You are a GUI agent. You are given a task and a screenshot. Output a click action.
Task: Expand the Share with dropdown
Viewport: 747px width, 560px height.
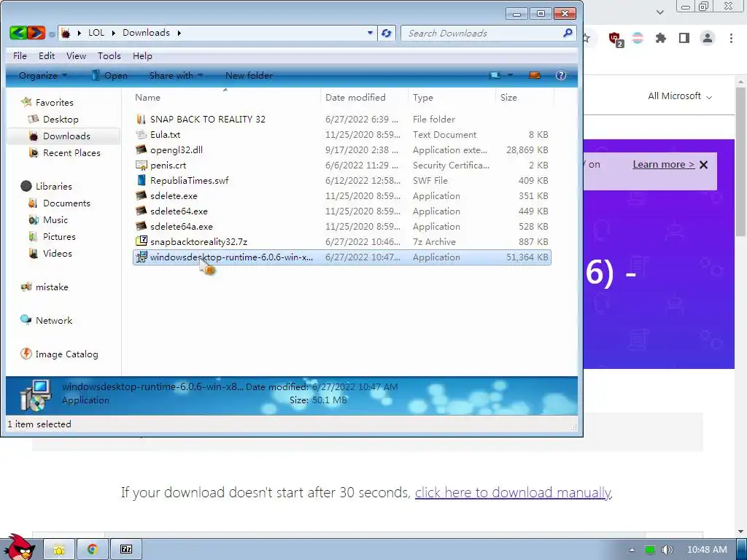[x=176, y=75]
